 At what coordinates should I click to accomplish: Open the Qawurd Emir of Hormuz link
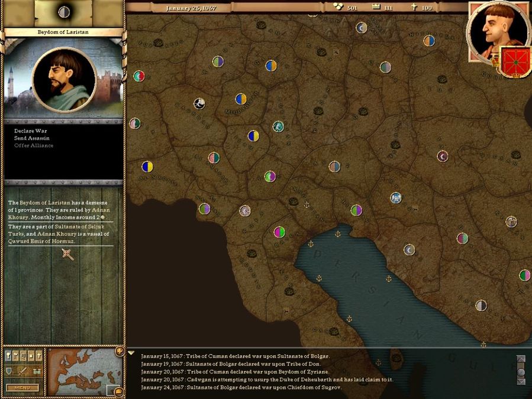pyautogui.click(x=41, y=241)
